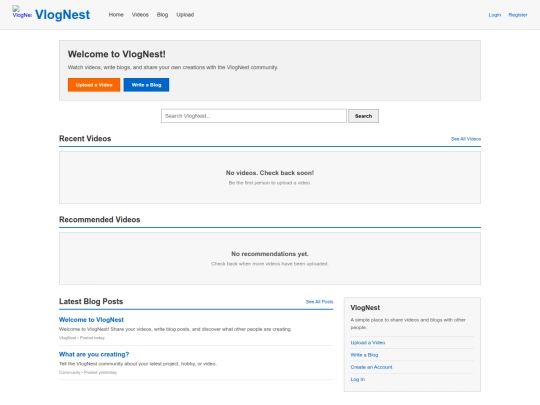Open the VlogNest site title link

click(62, 15)
